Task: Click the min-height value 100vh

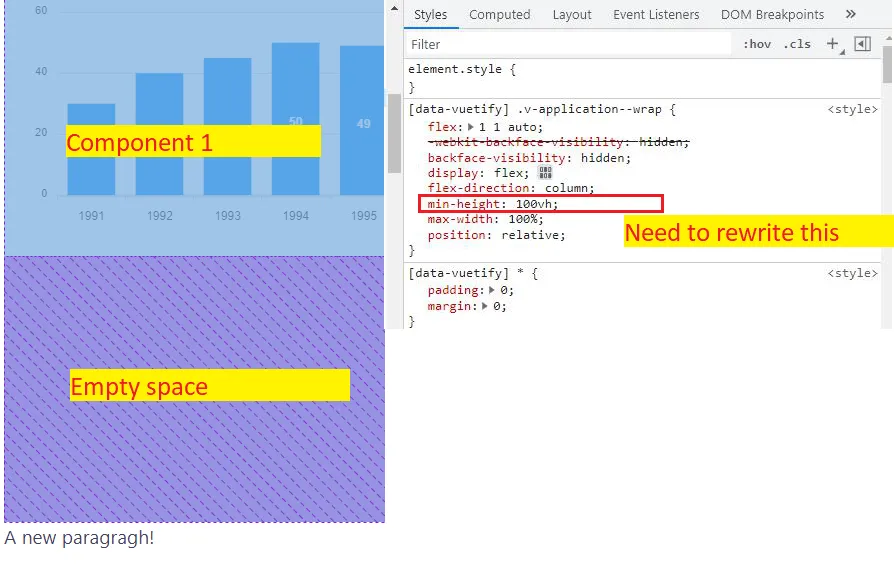Action: tap(534, 204)
